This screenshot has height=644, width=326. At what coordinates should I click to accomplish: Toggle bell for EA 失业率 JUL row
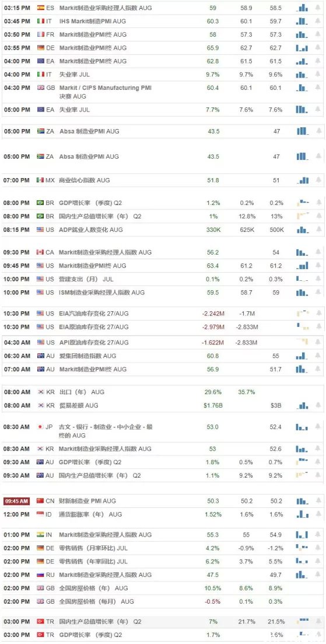pos(318,110)
